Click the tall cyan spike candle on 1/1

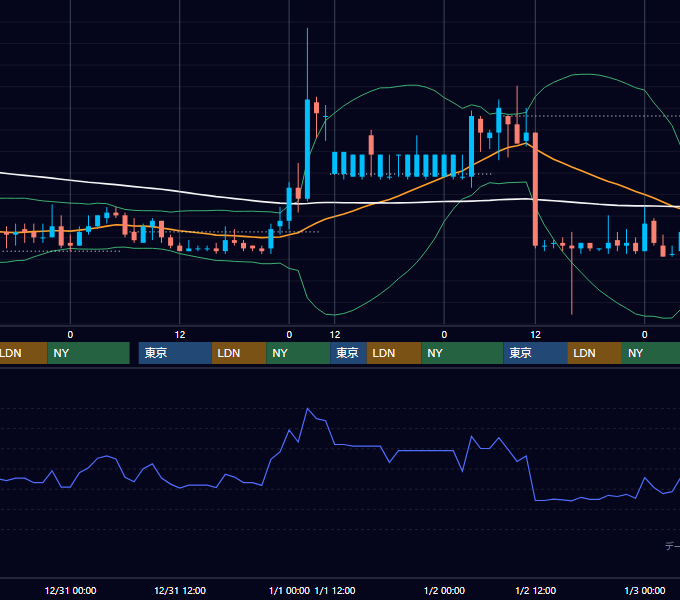click(x=307, y=150)
